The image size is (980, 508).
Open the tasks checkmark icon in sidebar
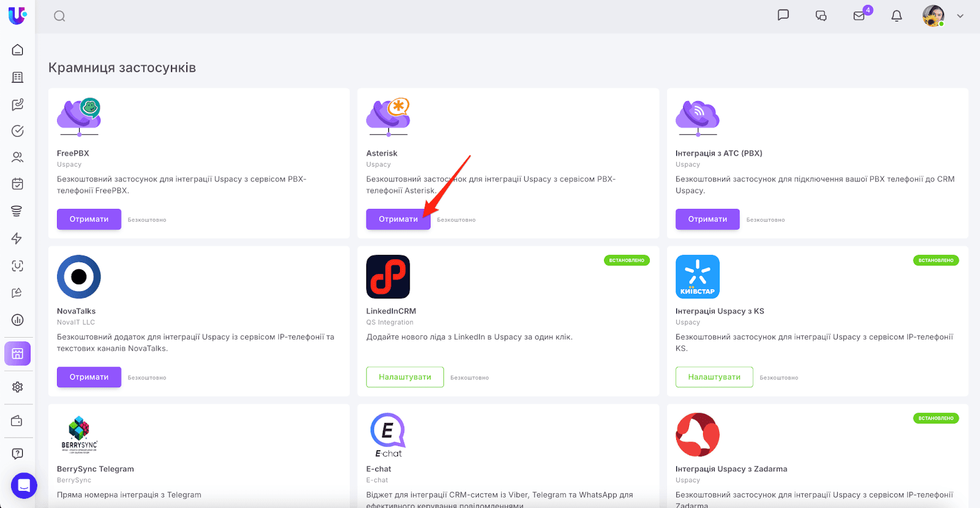click(18, 131)
